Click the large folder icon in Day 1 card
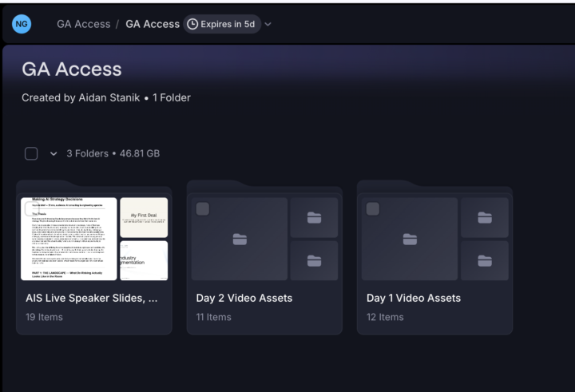 pyautogui.click(x=410, y=239)
